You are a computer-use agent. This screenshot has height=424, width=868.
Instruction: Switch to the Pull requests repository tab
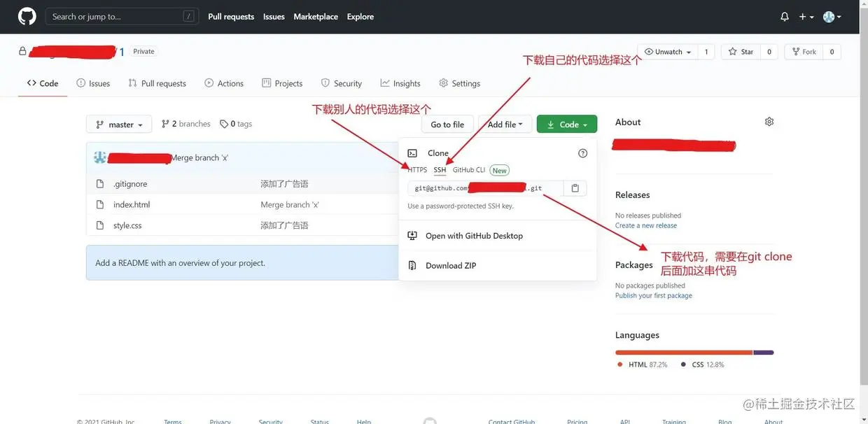[x=157, y=83]
